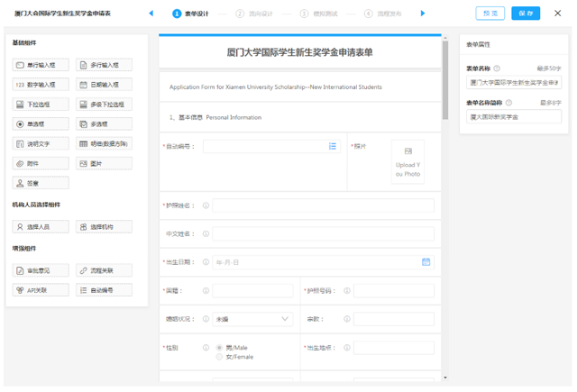Select the 选择人员 person picker component

point(41,227)
